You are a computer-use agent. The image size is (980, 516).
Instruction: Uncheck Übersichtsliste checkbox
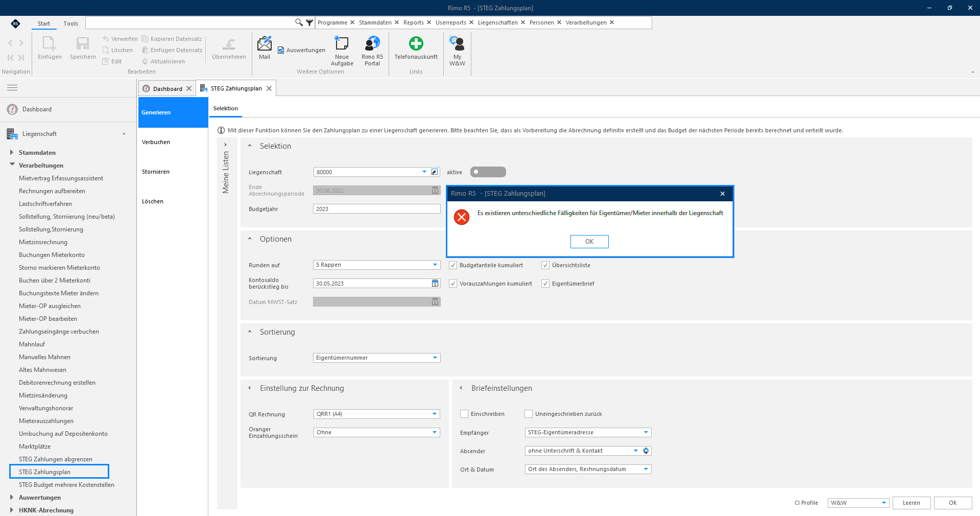[x=545, y=265]
